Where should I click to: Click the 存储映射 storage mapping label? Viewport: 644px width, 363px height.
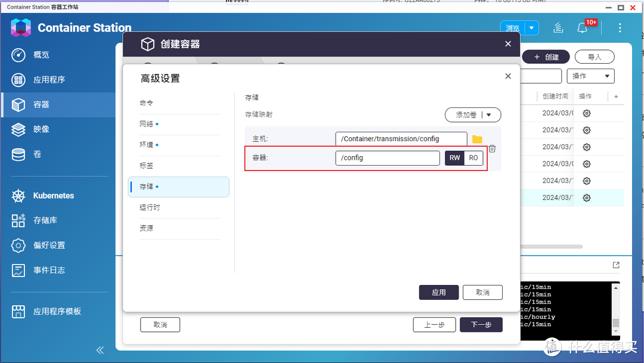259,114
